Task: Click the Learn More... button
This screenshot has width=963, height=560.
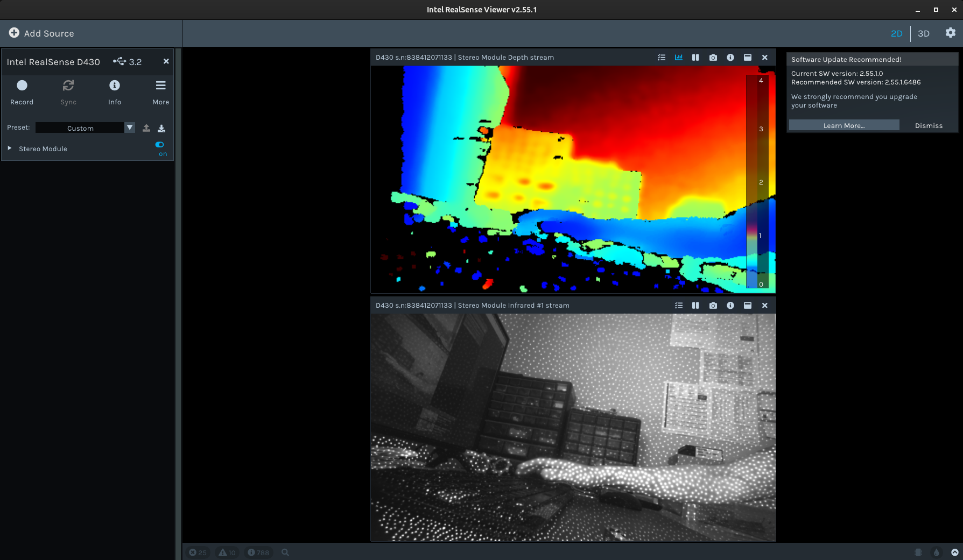Action: (844, 125)
